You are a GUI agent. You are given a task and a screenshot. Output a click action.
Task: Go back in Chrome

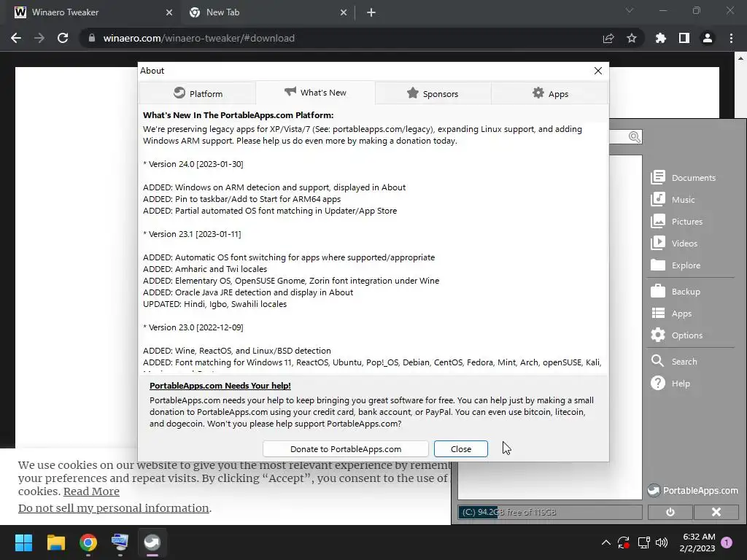pos(16,38)
